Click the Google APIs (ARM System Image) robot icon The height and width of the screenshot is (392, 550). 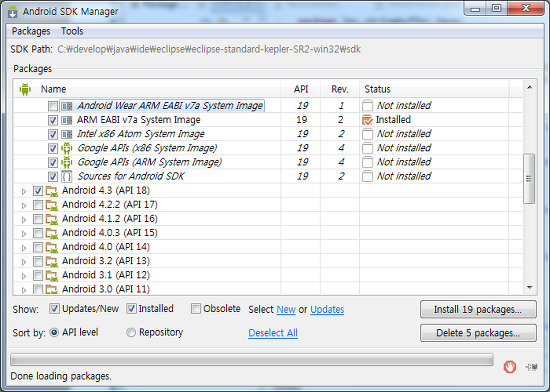(x=67, y=162)
